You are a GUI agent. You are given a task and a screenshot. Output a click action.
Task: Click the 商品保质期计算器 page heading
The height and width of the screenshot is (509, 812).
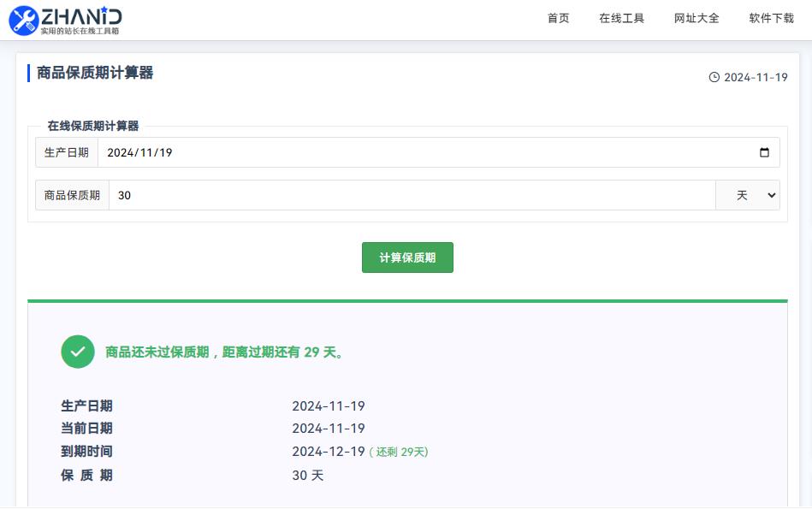coord(95,73)
